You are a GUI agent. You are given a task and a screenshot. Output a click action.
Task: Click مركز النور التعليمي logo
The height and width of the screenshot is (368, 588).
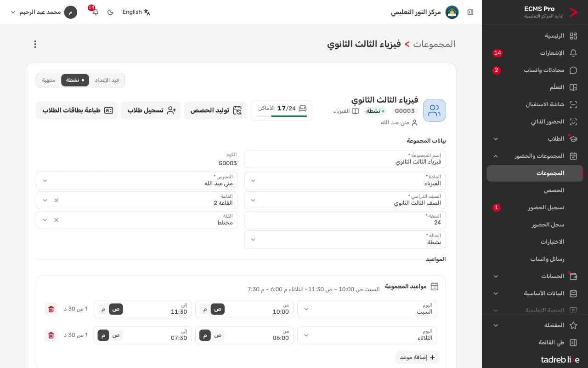pyautogui.click(x=452, y=12)
